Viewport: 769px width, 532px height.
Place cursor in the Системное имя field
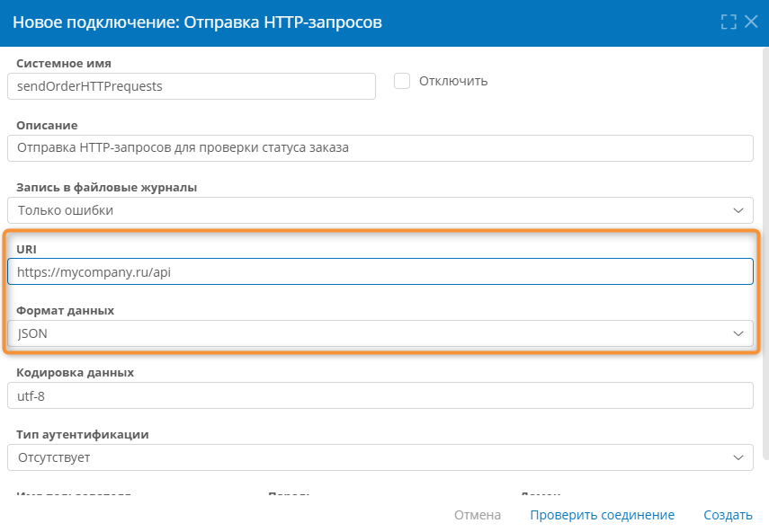pos(193,86)
